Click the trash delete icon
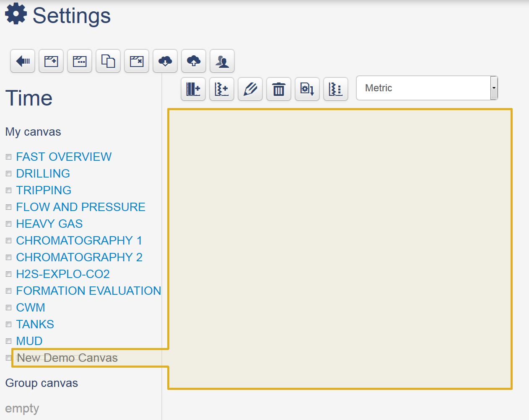This screenshot has height=420, width=529. (x=278, y=89)
